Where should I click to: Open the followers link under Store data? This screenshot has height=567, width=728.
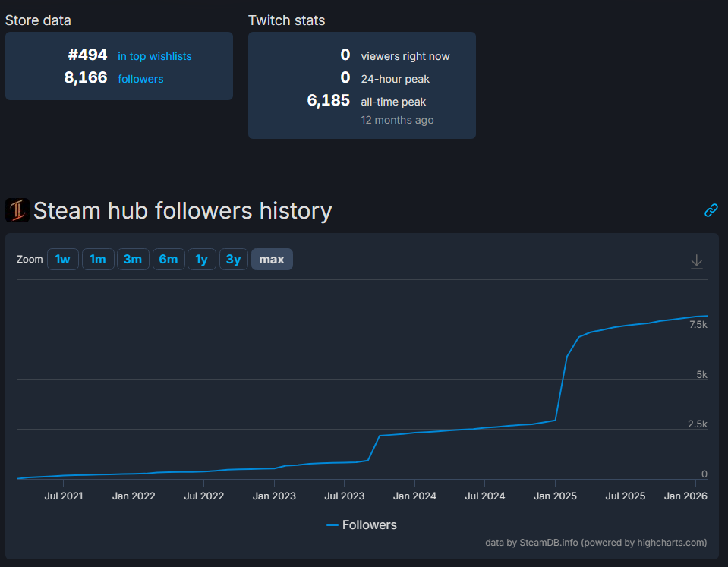click(x=140, y=79)
